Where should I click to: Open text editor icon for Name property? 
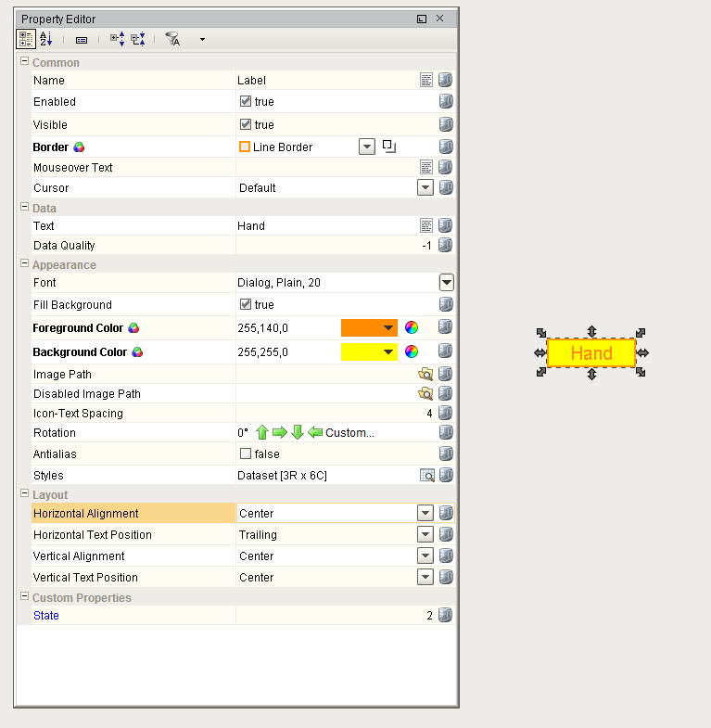click(426, 81)
